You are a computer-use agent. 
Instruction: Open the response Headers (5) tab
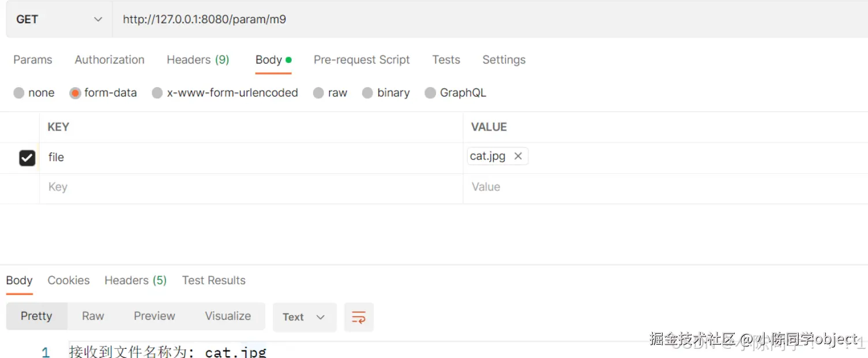tap(136, 281)
